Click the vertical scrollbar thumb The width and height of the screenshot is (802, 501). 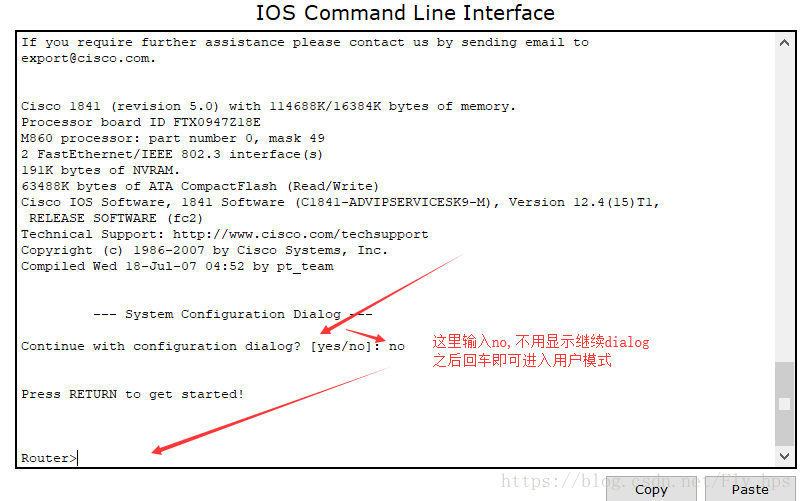[x=784, y=404]
